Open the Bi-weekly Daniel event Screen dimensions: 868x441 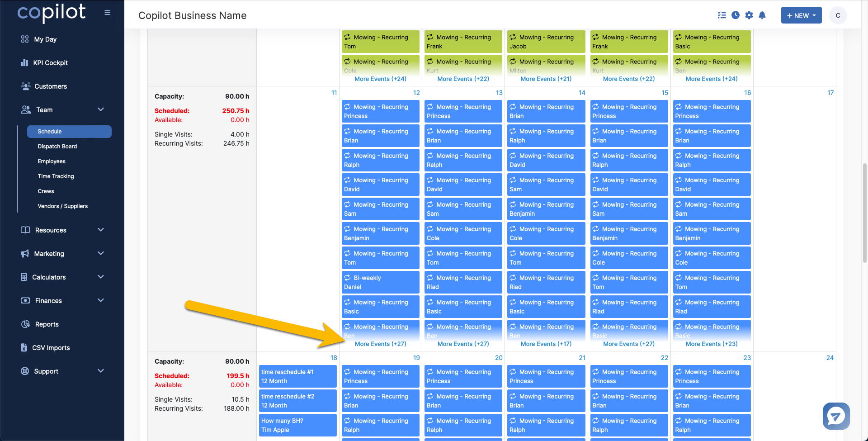click(x=380, y=282)
